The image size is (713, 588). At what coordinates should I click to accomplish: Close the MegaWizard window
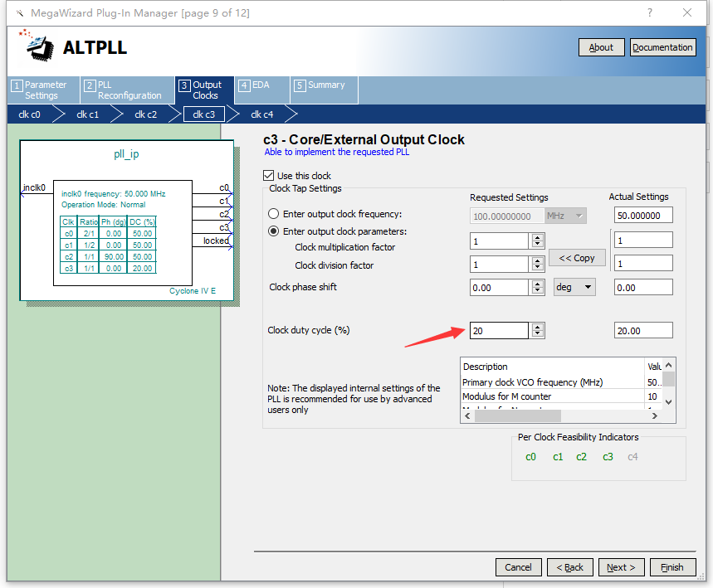click(687, 12)
